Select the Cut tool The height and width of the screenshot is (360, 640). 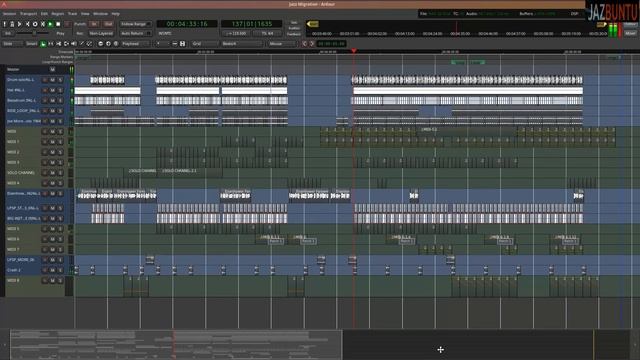[58, 44]
